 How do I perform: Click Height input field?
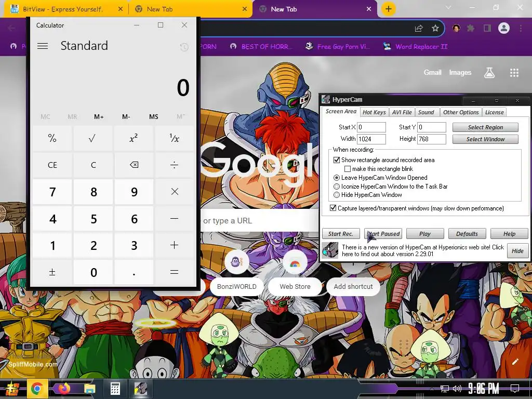coord(432,139)
